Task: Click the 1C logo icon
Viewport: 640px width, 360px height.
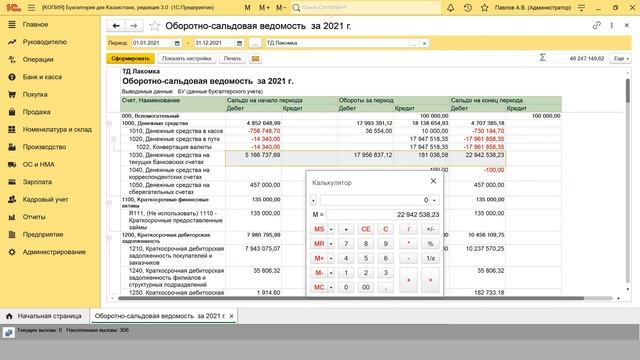Action: pyautogui.click(x=13, y=7)
